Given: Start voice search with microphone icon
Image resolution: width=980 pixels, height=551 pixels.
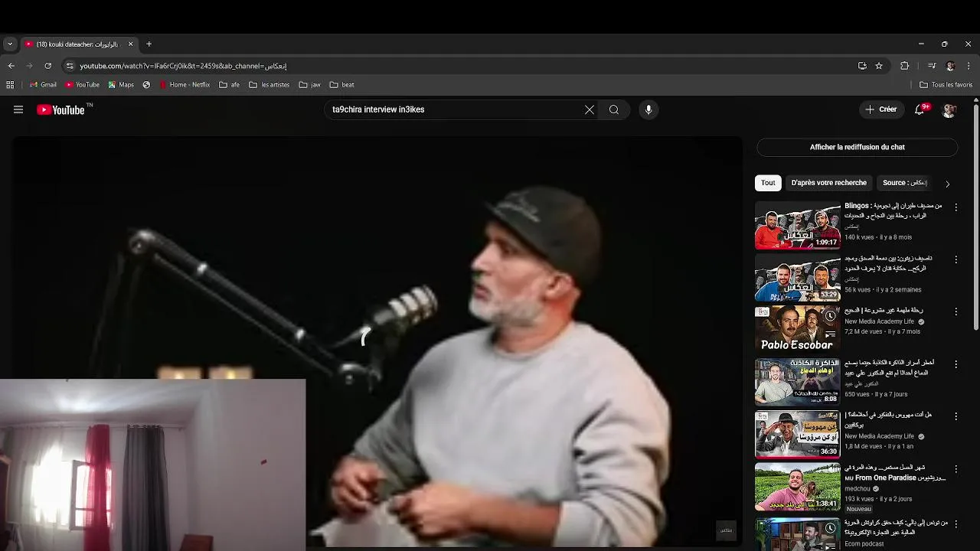Looking at the screenshot, I should [648, 109].
